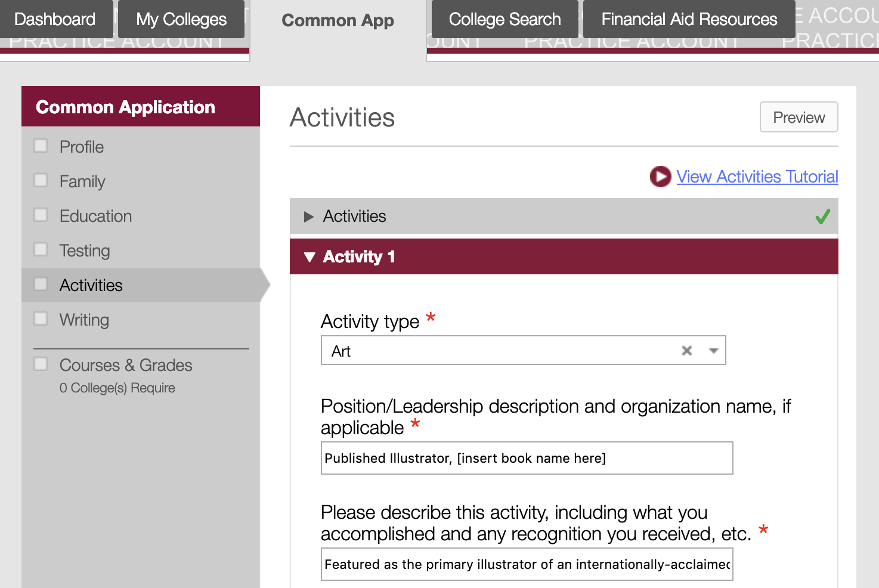879x588 pixels.
Task: Click the Profile section checkbox
Action: pyautogui.click(x=41, y=146)
